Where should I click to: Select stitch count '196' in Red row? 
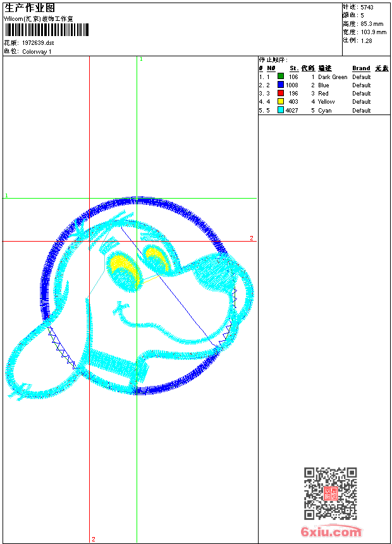pos(293,94)
